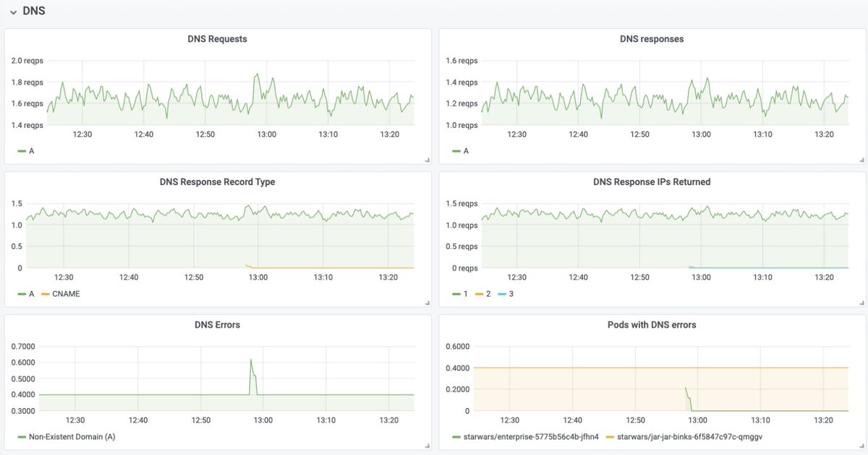This screenshot has width=868, height=455.
Task: Click the error spike near 13:00 in DNS Errors
Action: coord(251,360)
